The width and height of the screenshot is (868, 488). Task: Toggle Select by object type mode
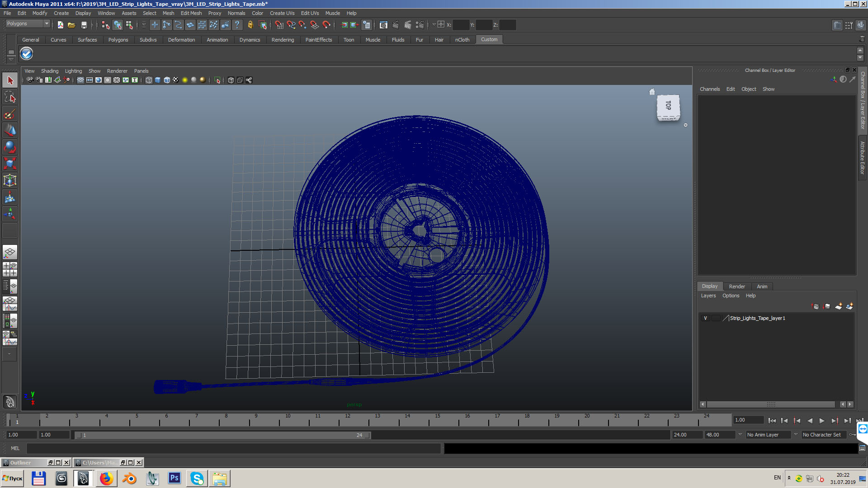pyautogui.click(x=118, y=25)
